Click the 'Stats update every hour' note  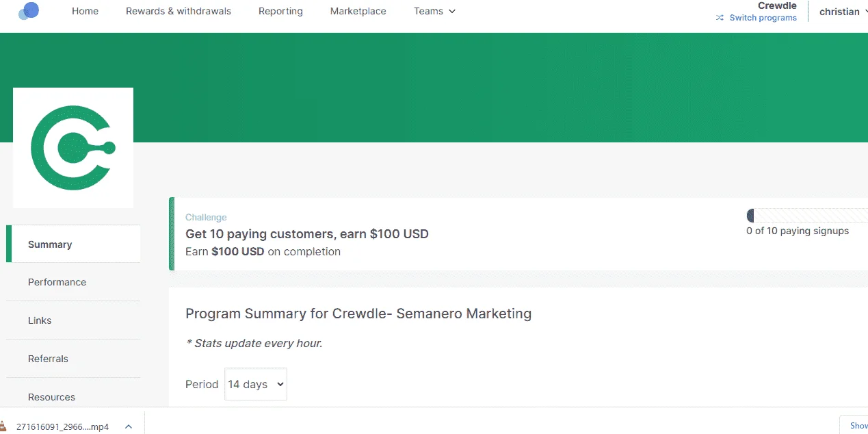[254, 343]
